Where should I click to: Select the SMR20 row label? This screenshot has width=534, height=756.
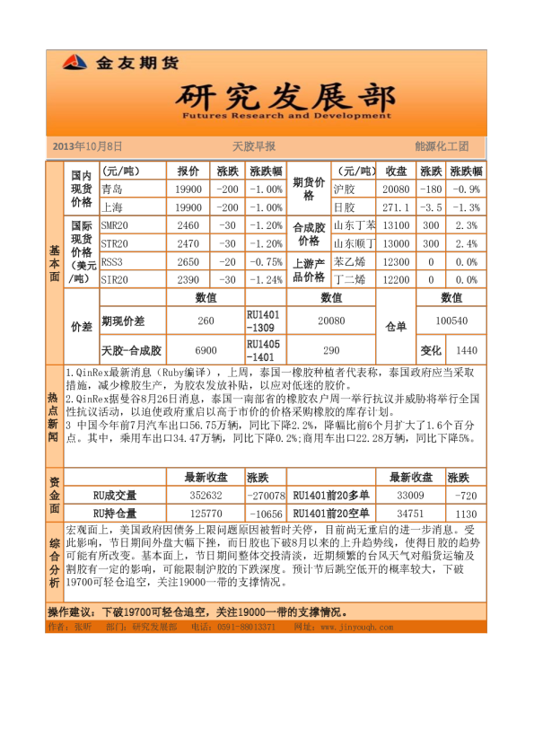[x=114, y=225]
